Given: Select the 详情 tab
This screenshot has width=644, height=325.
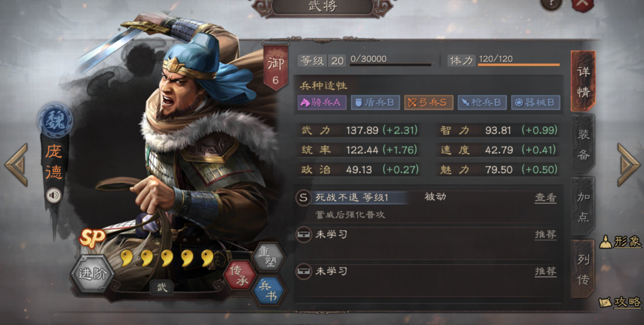Looking at the screenshot, I should point(583,81).
